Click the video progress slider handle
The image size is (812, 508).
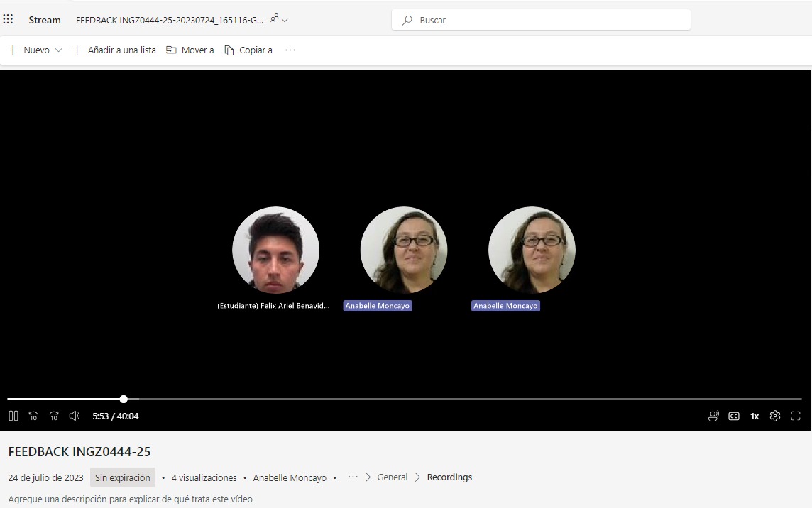(124, 399)
